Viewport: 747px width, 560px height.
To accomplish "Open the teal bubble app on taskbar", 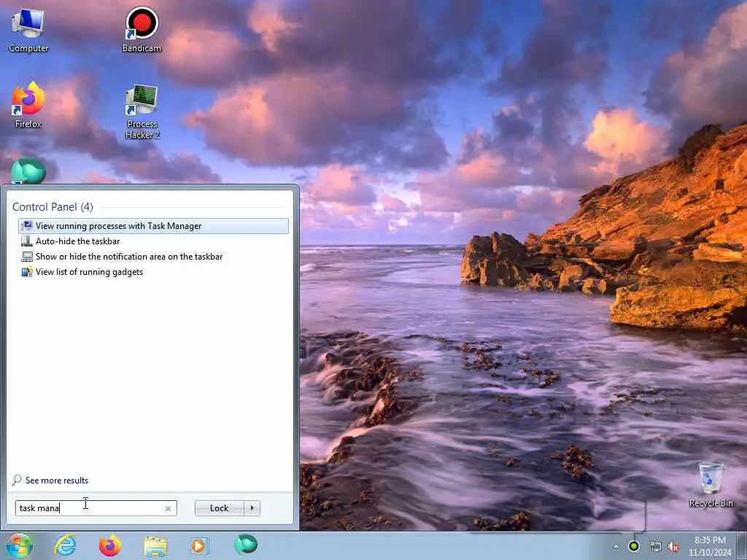I will coord(246,544).
